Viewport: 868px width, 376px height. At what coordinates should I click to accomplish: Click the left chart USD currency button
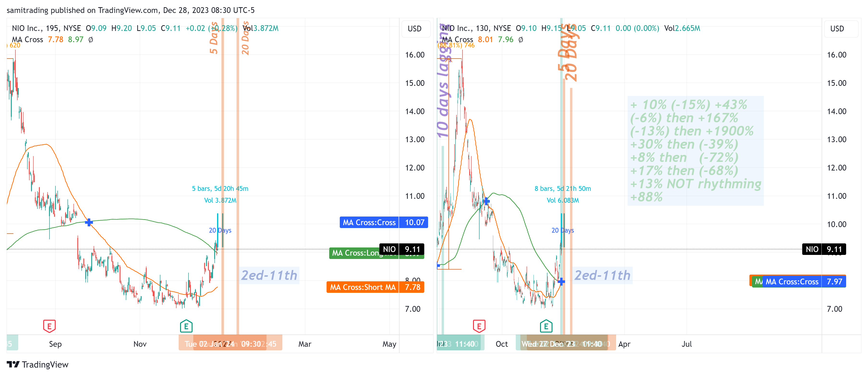[414, 29]
